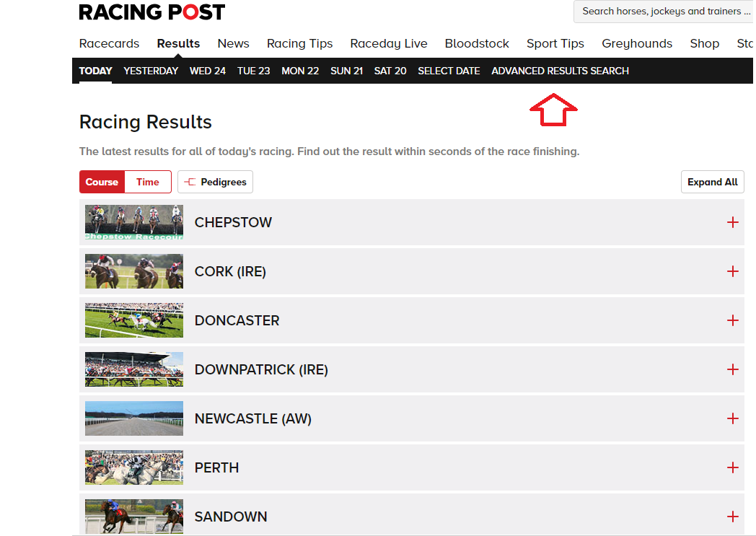
Task: Expand Perth results plus icon
Action: pyautogui.click(x=732, y=467)
